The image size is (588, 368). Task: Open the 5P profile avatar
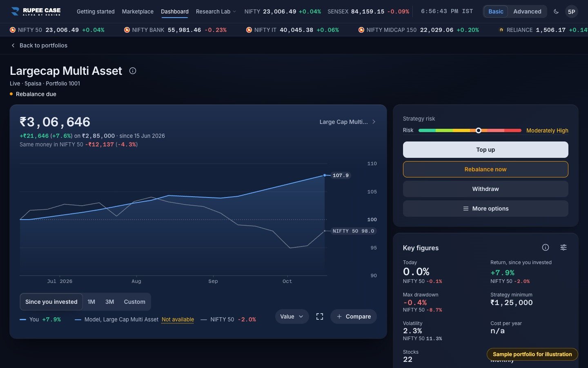(x=572, y=11)
